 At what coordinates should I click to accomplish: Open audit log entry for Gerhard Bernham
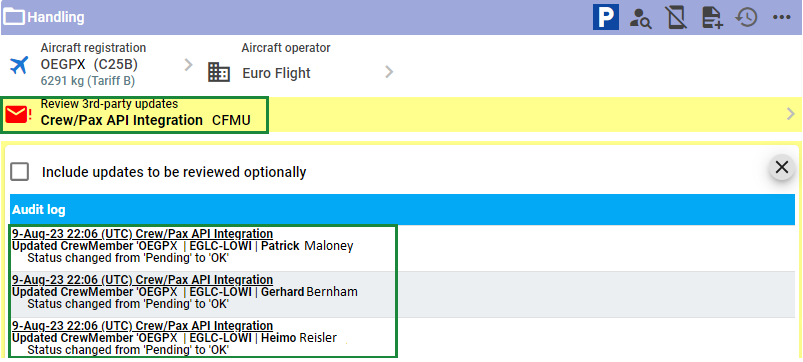[x=203, y=294]
